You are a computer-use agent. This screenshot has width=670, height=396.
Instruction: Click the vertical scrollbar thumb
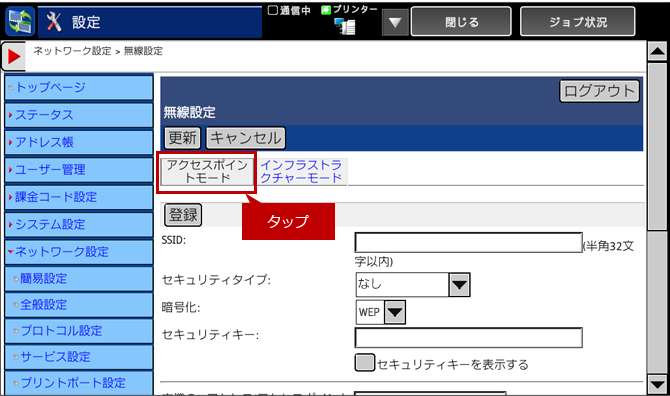(x=658, y=147)
